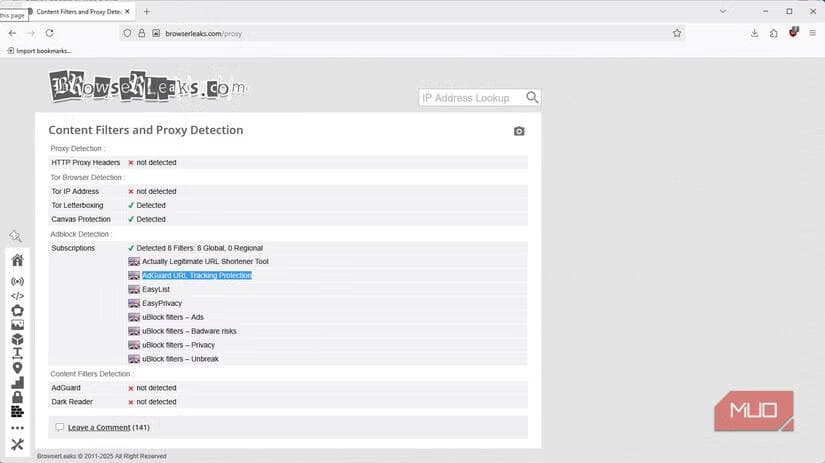Open a new browser tab
Image resolution: width=825 pixels, height=463 pixels.
pyautogui.click(x=147, y=11)
